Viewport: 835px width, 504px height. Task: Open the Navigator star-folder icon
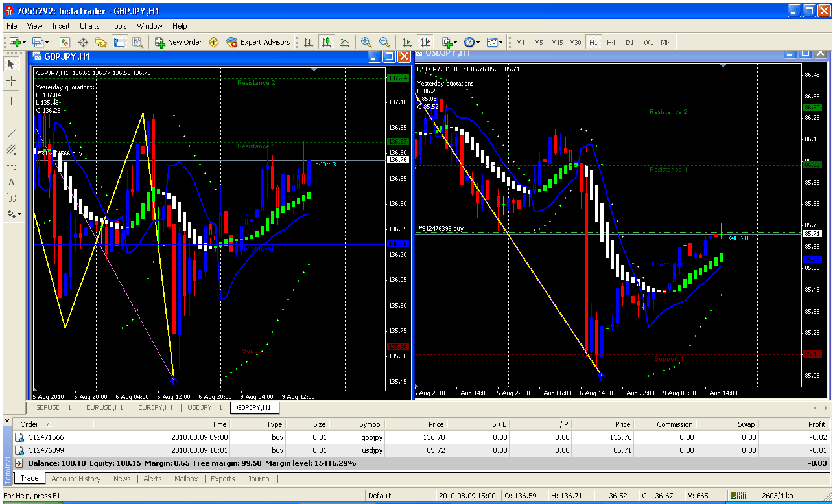(101, 42)
